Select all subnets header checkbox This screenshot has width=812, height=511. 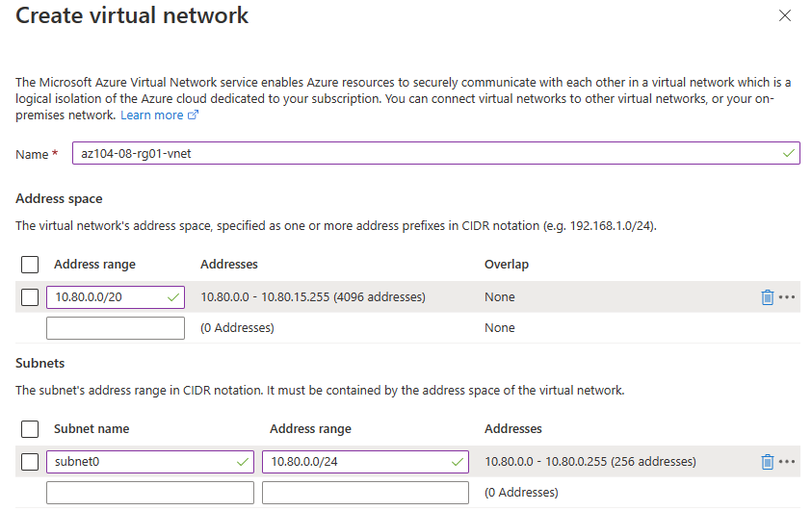30,429
